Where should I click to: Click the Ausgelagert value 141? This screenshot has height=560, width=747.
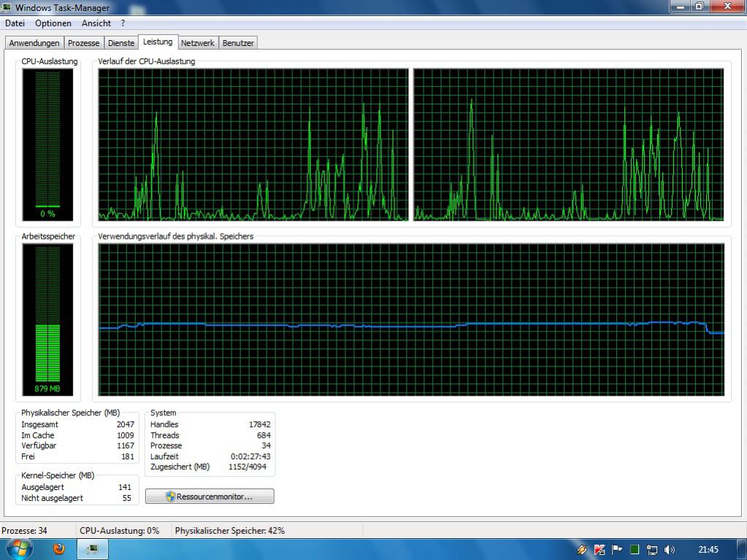125,487
